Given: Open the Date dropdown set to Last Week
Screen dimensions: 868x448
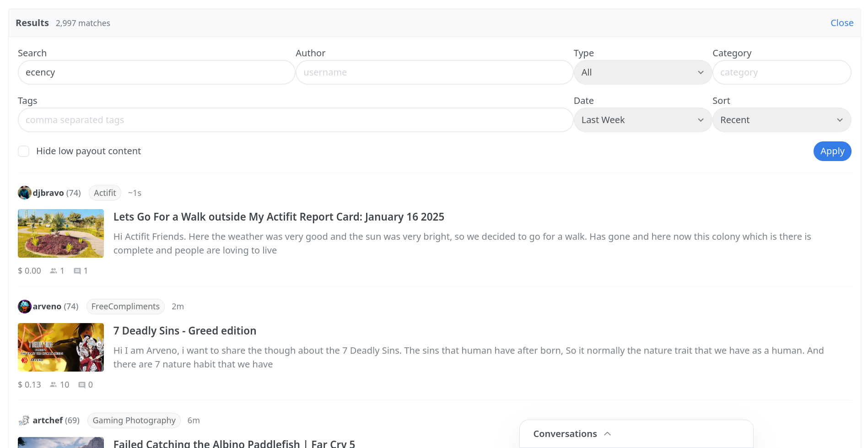Looking at the screenshot, I should click(643, 120).
